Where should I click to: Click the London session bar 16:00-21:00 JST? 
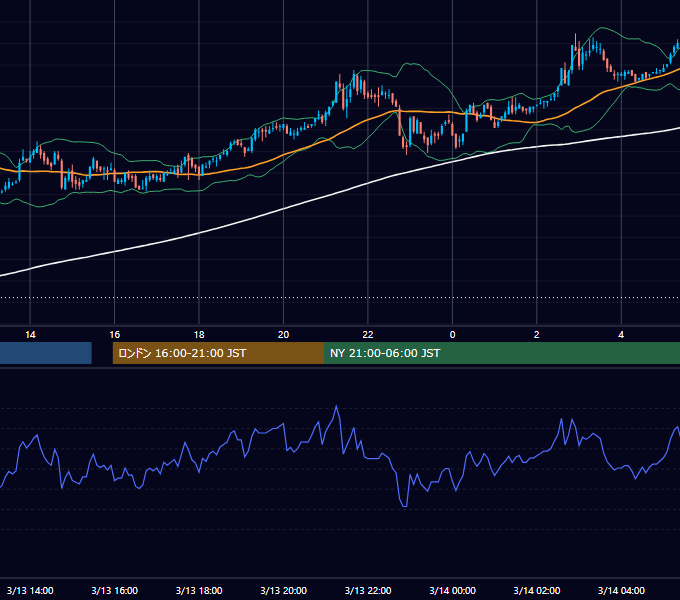point(218,353)
